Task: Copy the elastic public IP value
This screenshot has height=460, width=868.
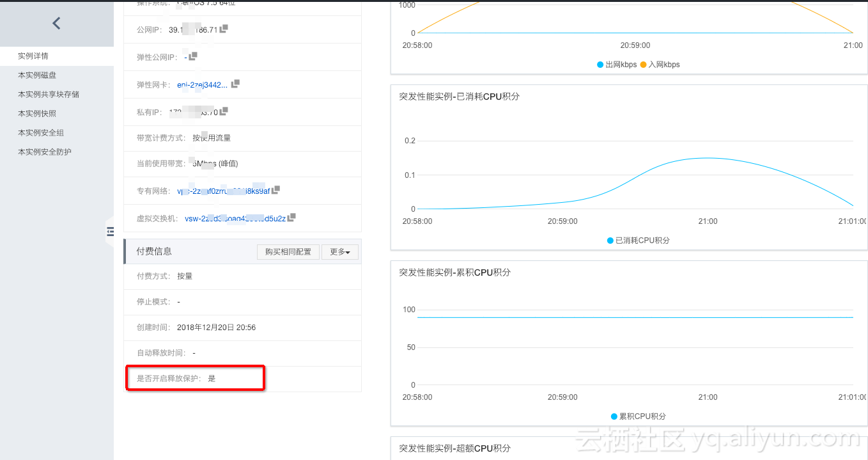Action: tap(193, 56)
